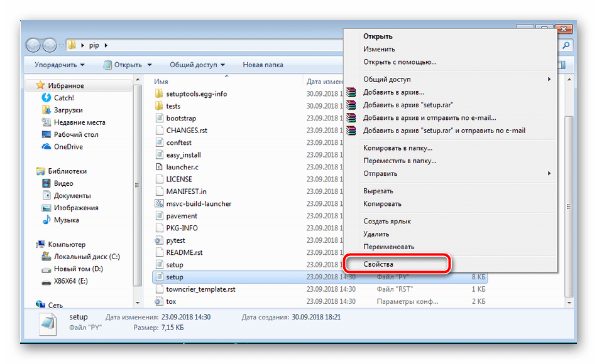Click the Forward navigation arrow button
597x364 pixels.
pos(50,45)
